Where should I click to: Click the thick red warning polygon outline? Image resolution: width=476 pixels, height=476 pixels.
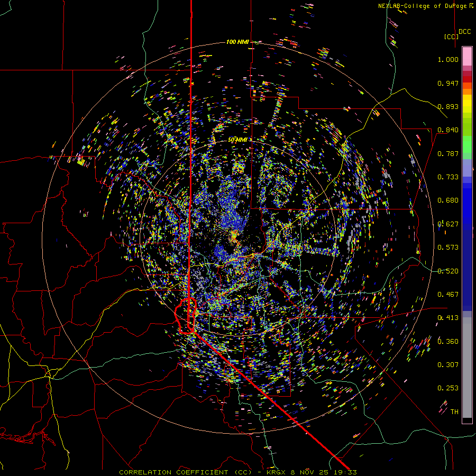[186, 316]
